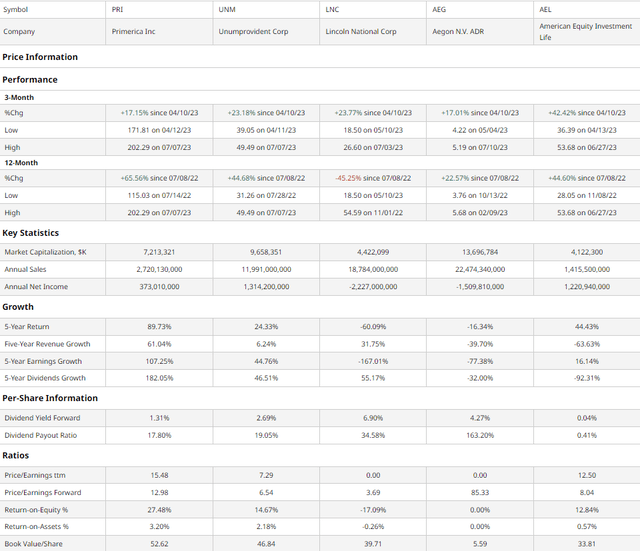
Task: Click market cap value 7,213,321
Action: 159,252
